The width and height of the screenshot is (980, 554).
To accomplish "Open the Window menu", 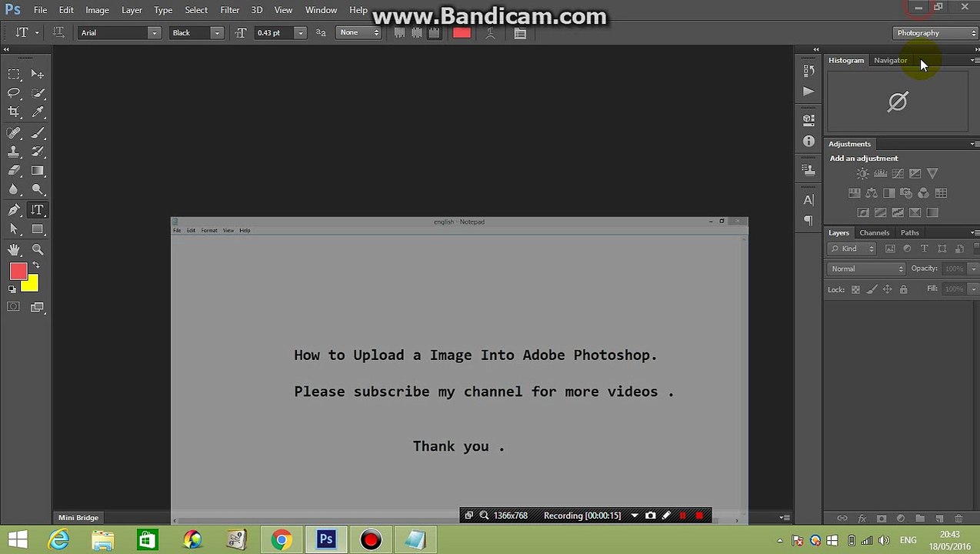I will pos(321,10).
